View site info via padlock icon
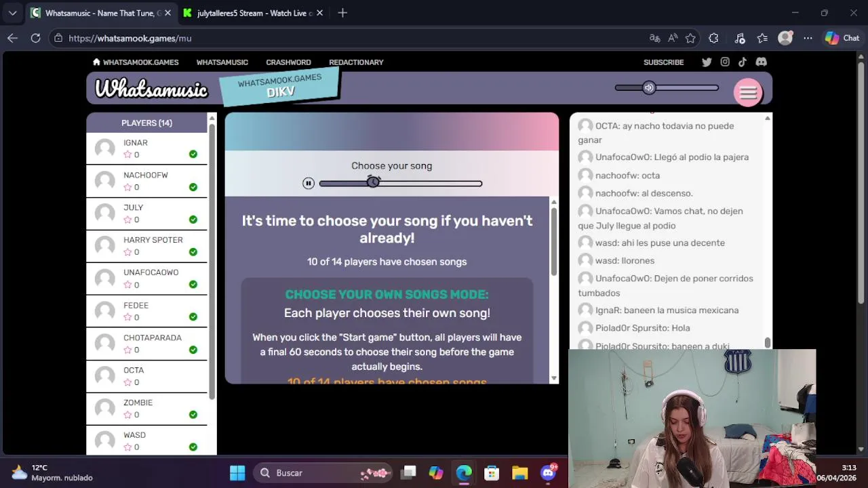The height and width of the screenshot is (488, 868). click(58, 38)
